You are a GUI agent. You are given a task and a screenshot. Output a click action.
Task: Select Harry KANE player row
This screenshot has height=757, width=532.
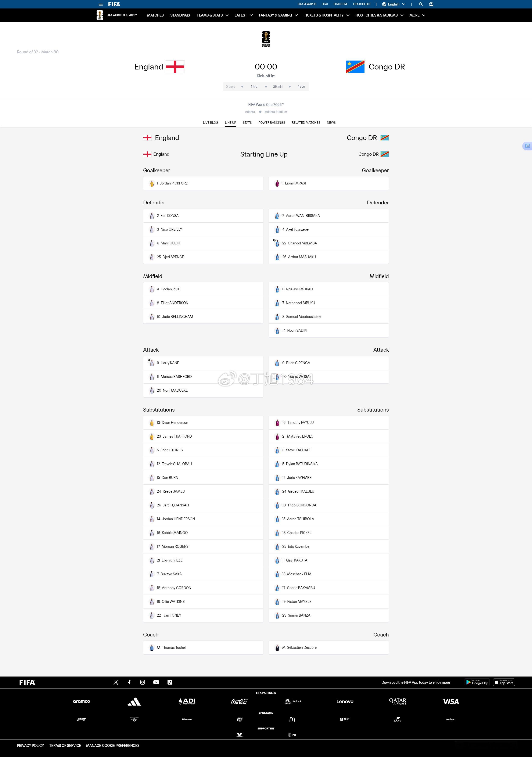(203, 363)
